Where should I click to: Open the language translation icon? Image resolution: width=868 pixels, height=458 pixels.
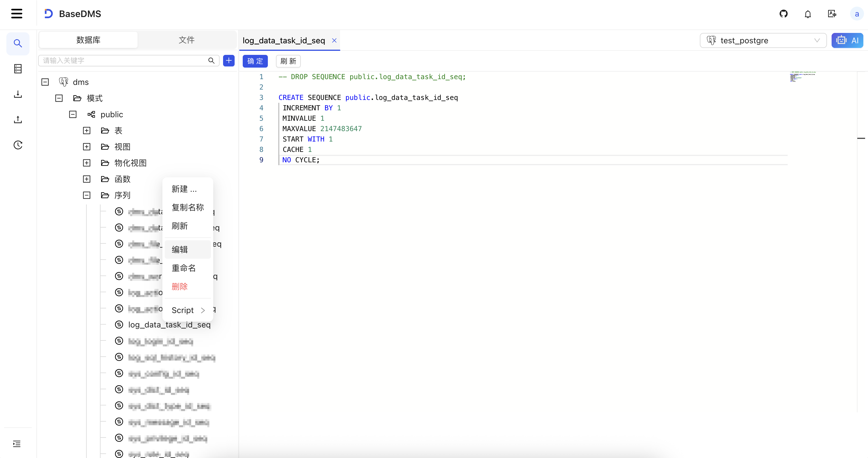pyautogui.click(x=832, y=14)
